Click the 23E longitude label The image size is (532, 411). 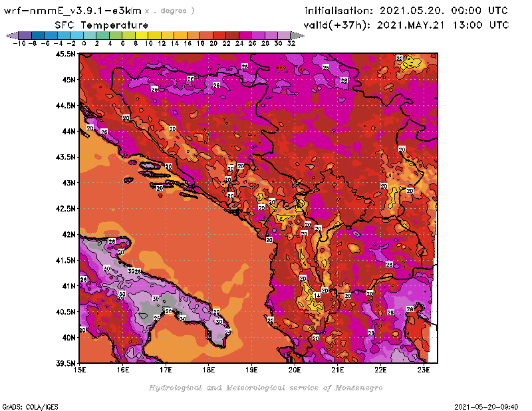pos(424,370)
